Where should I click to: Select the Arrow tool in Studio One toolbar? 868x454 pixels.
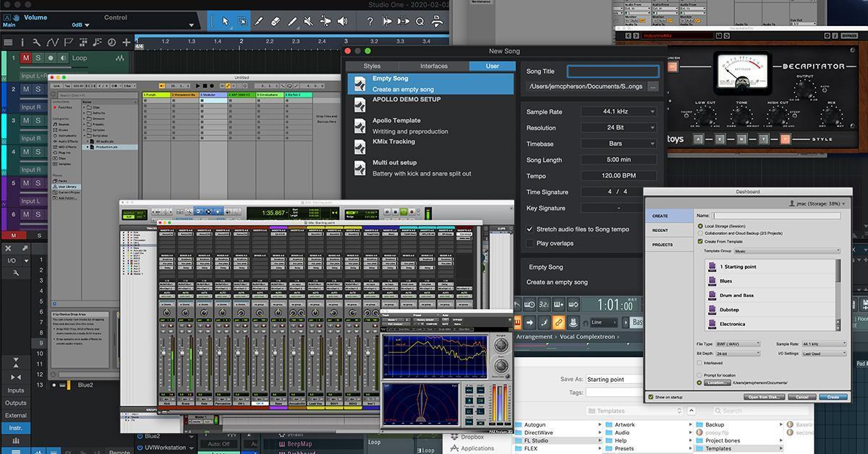tap(226, 22)
